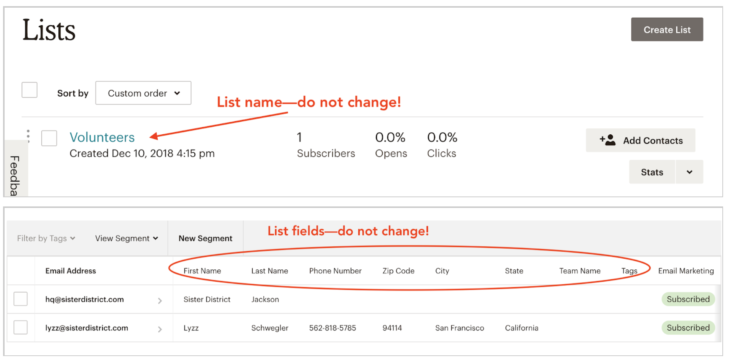
Task: Select the hq@sisterdistrict.com row checkbox
Action: point(20,299)
